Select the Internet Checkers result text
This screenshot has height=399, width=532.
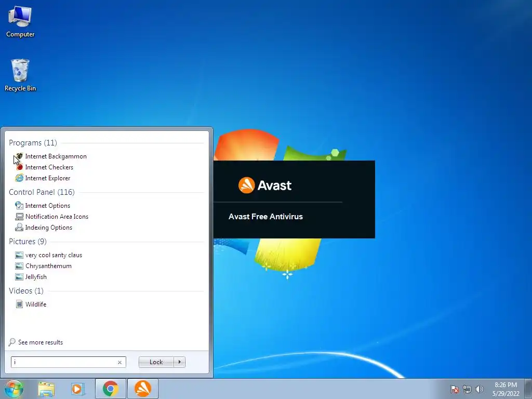coord(49,167)
